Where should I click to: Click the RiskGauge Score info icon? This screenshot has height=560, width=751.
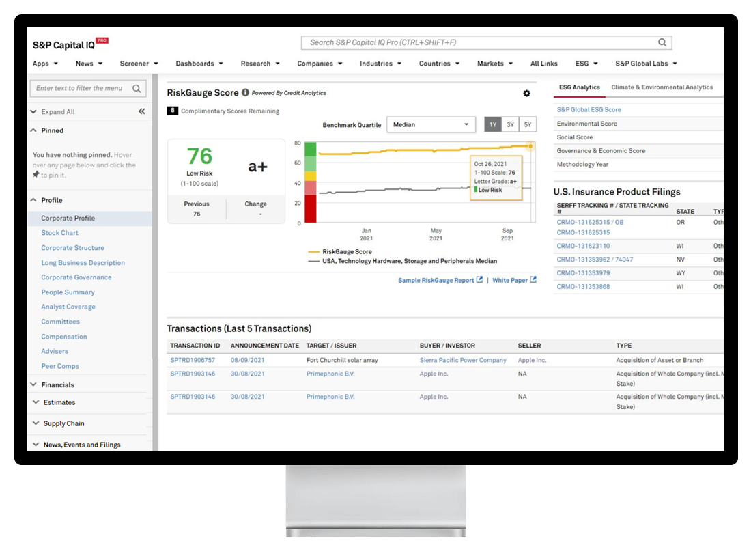click(245, 92)
